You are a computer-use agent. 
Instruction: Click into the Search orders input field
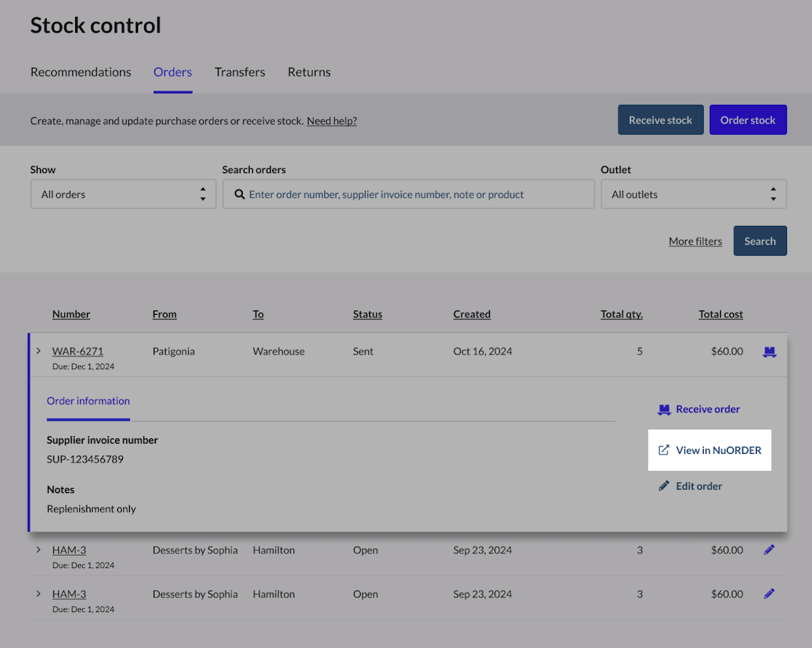coord(409,194)
